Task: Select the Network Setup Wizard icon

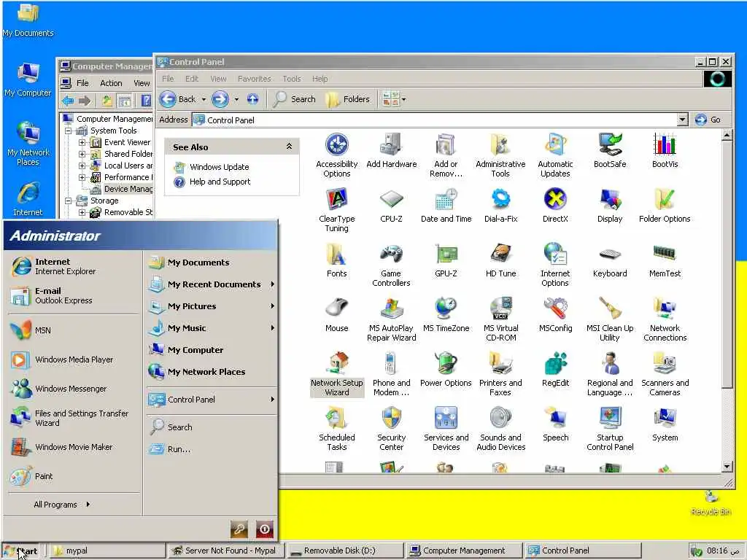Action: click(337, 374)
